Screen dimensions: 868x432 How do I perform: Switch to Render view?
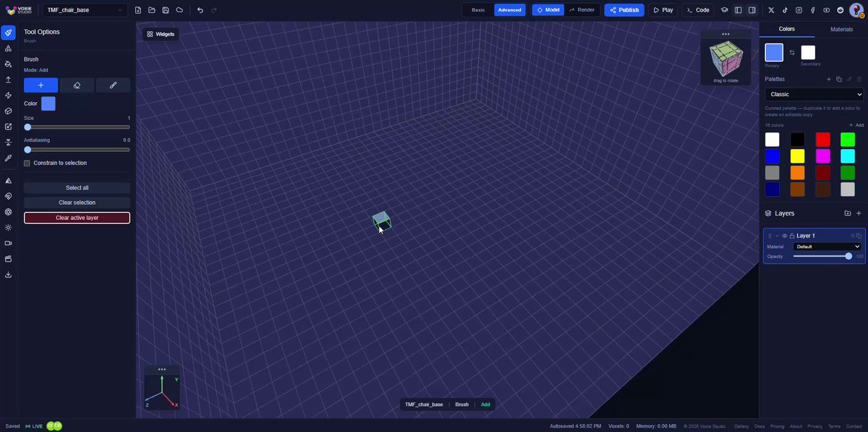click(582, 10)
